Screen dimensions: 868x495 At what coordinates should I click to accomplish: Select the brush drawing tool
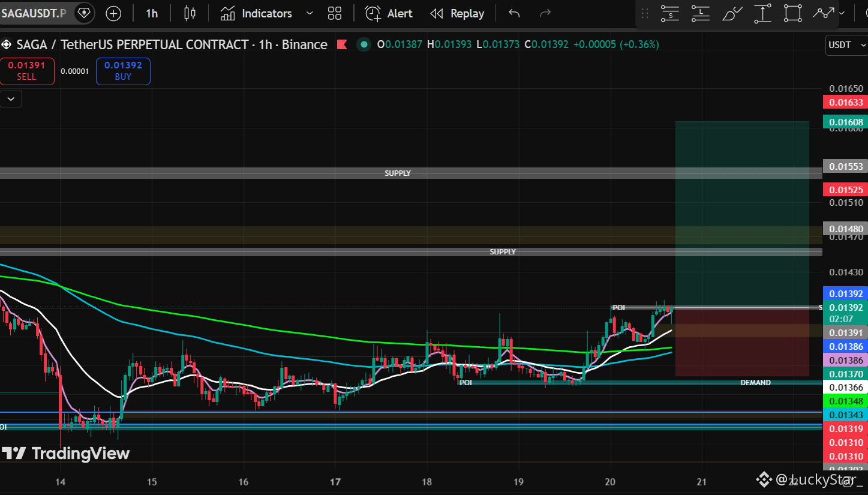(732, 13)
